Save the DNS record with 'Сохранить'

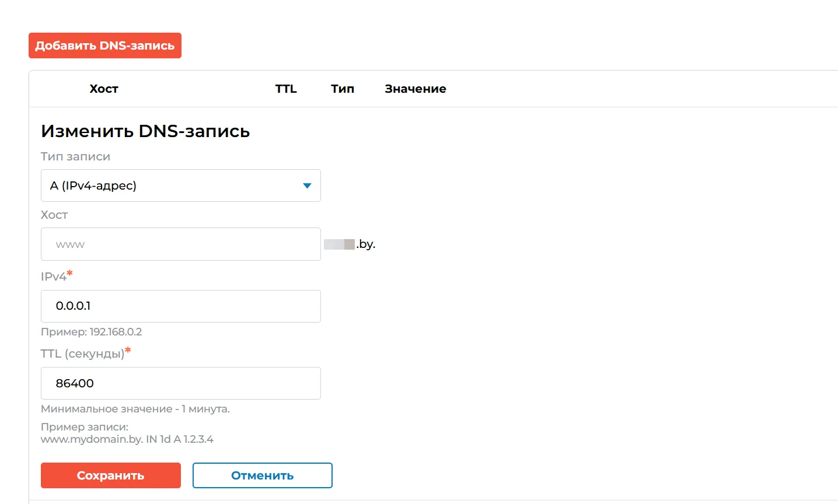(110, 475)
